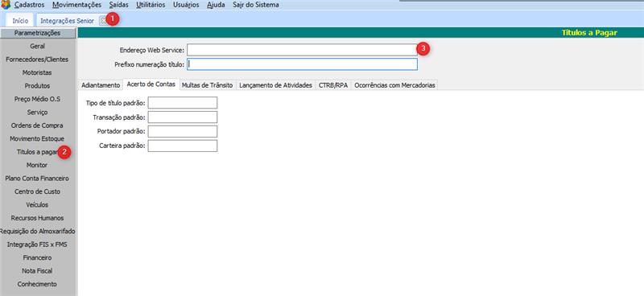Open Plano Conta Financeiro section
The height and width of the screenshot is (296, 644).
coord(37,179)
